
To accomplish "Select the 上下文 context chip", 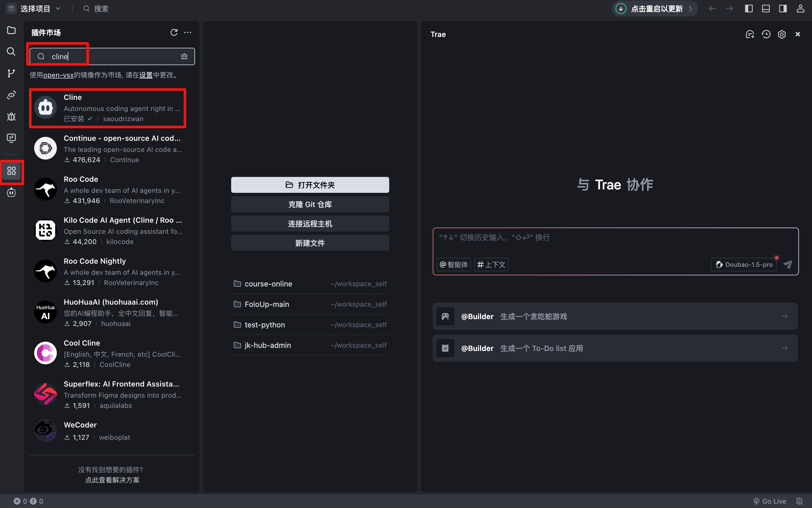I will (x=491, y=265).
